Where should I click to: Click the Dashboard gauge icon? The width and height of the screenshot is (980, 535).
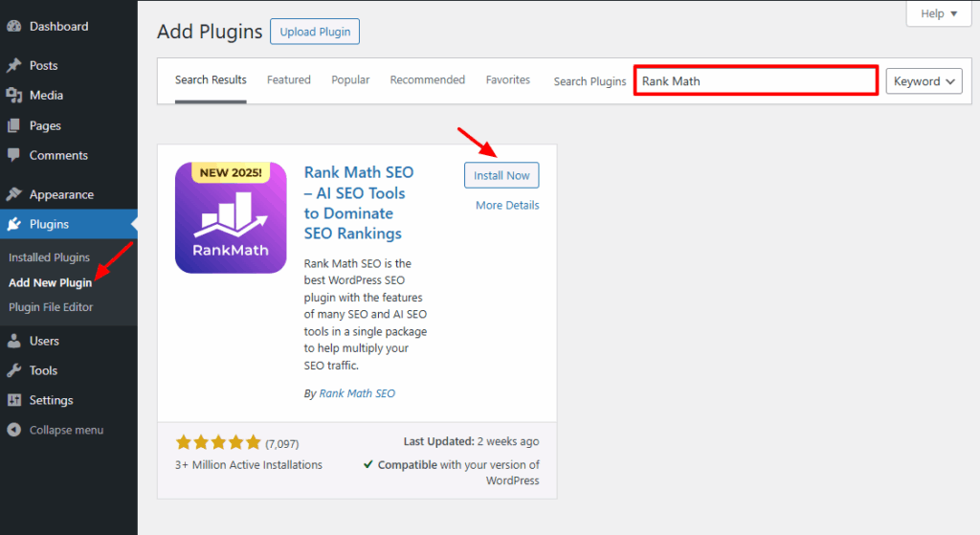(x=13, y=26)
